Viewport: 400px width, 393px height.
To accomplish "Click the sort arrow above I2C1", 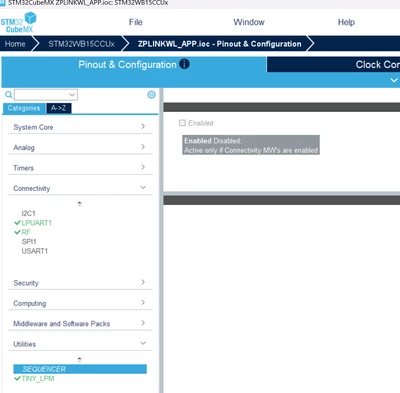I will pos(79,204).
